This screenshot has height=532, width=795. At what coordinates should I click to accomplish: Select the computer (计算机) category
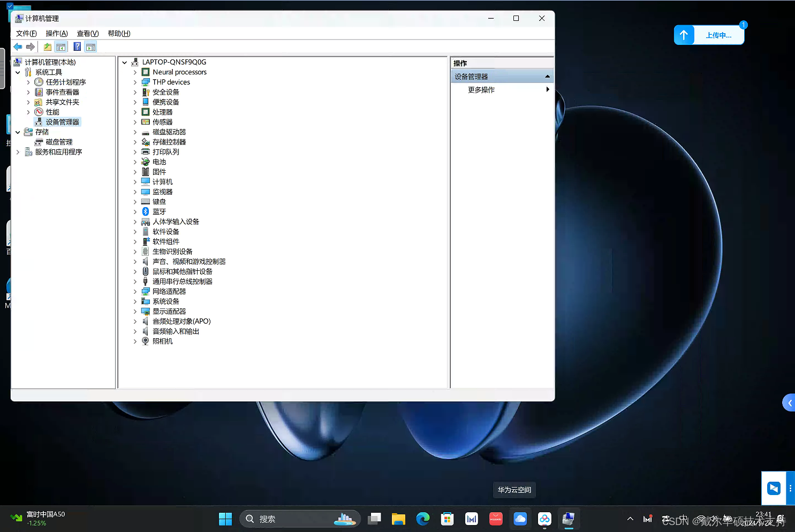[x=162, y=182]
